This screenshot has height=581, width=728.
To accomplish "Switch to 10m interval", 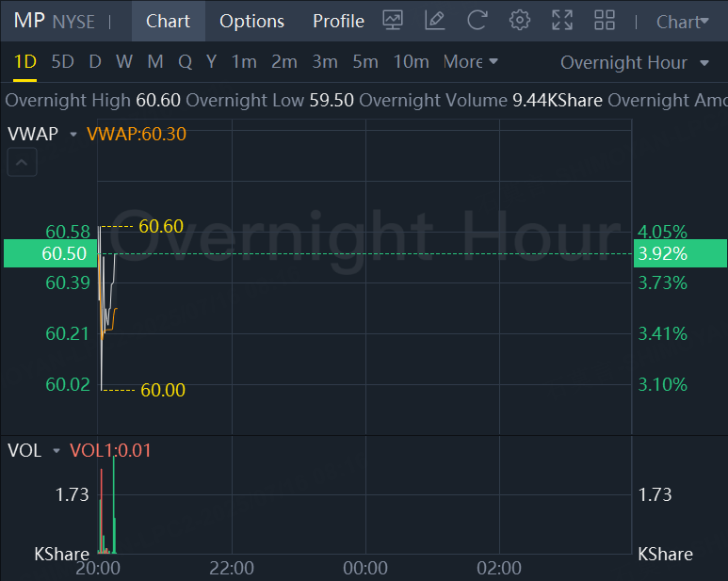I will pyautogui.click(x=411, y=62).
